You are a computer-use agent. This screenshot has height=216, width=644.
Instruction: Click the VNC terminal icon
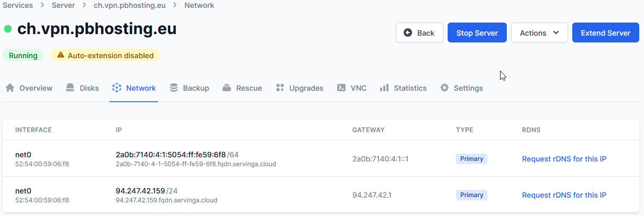341,88
